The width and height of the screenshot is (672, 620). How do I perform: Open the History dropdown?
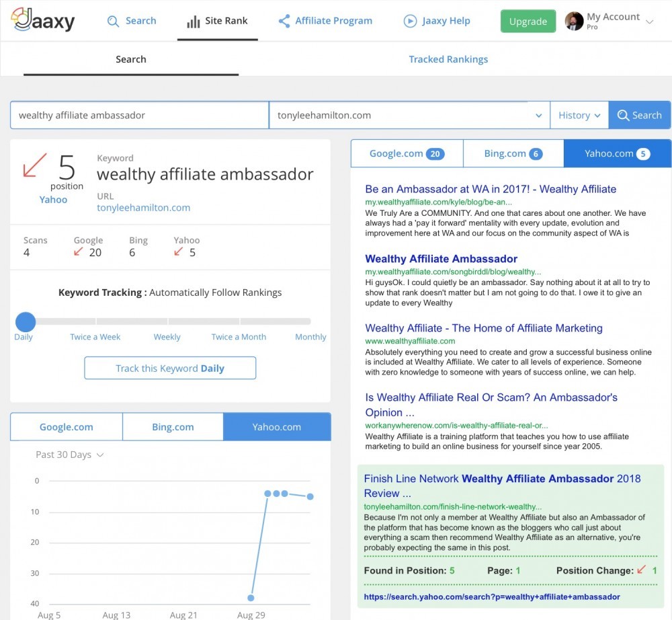pos(579,115)
